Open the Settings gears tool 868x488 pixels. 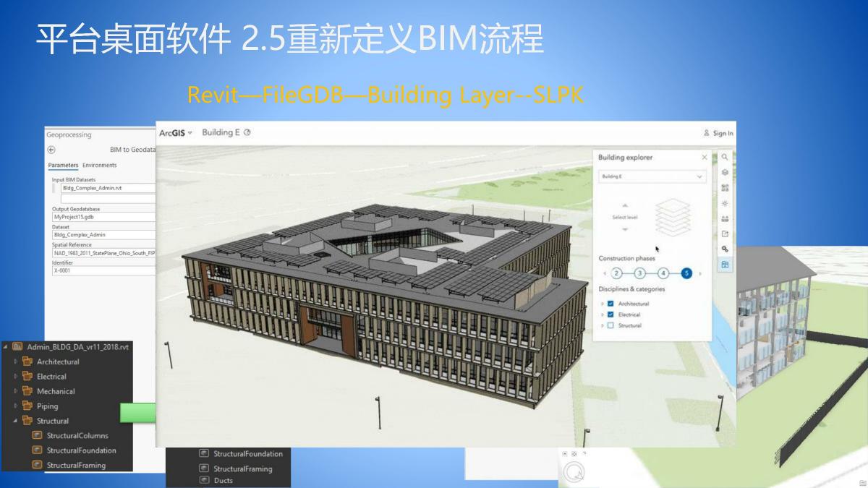click(x=725, y=249)
